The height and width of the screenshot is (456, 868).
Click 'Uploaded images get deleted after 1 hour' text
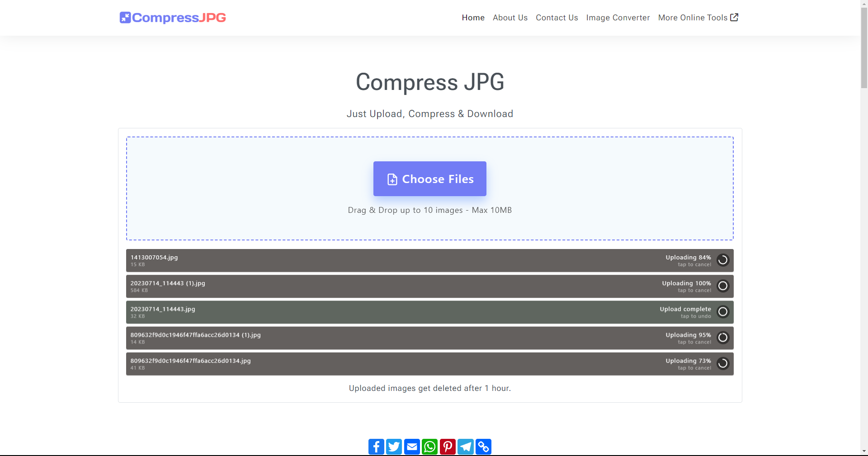coord(429,388)
